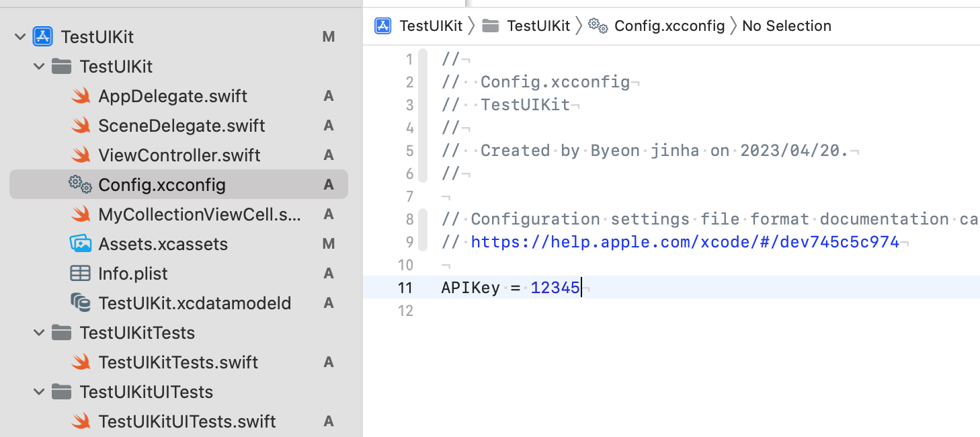The height and width of the screenshot is (437, 980).
Task: Click the TestUIKit.xcdatamodeld data model icon
Action: 81,303
